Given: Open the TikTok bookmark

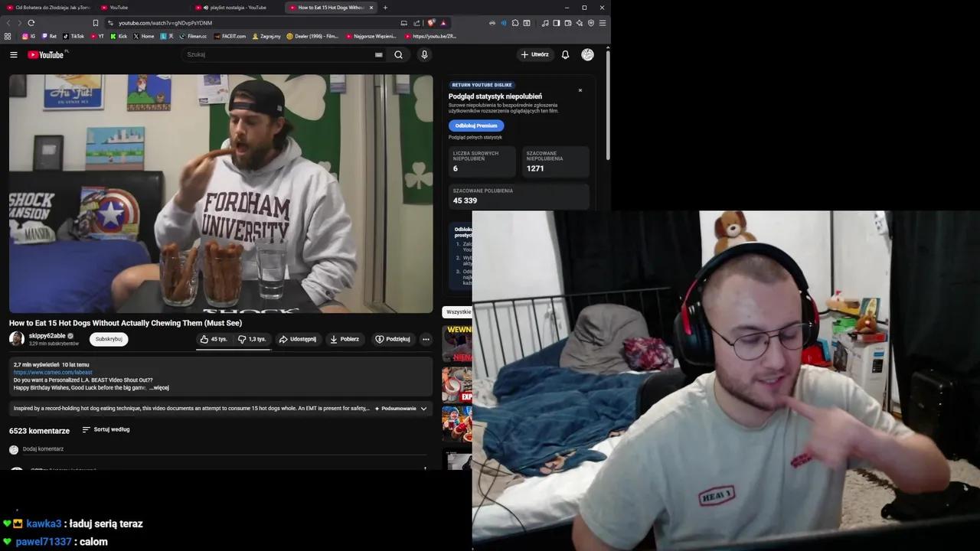Looking at the screenshot, I should coord(73,36).
